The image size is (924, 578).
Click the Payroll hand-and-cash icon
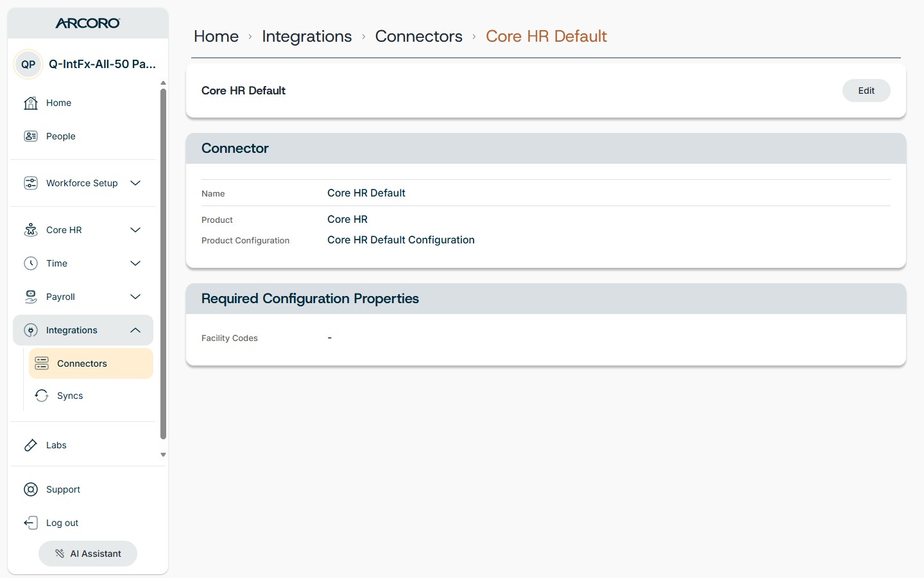[31, 297]
